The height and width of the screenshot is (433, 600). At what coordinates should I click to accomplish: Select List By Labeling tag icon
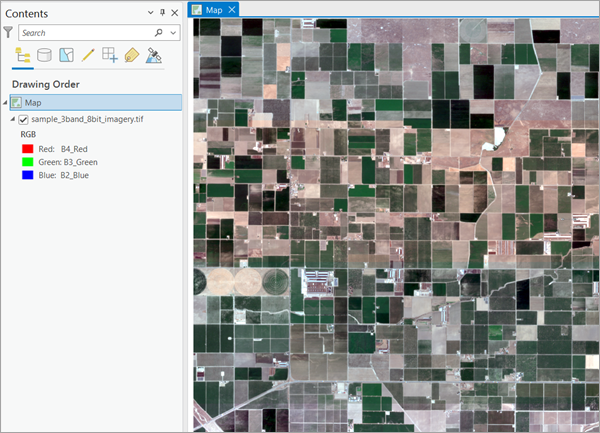(131, 56)
